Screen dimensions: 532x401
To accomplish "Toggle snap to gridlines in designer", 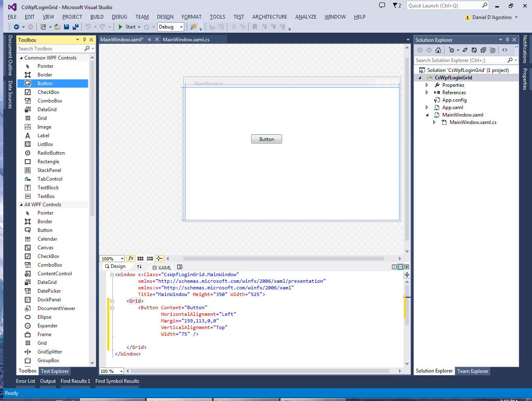I will click(x=150, y=258).
